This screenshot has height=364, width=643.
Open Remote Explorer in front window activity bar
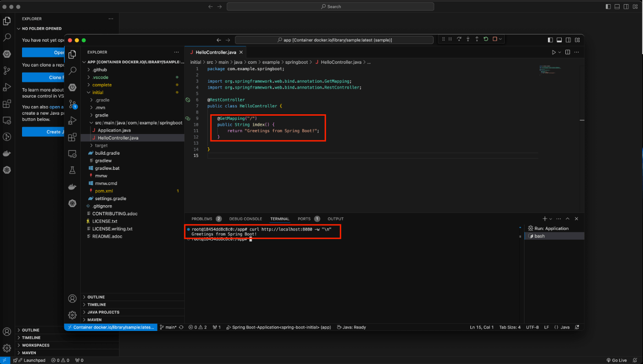pyautogui.click(x=72, y=154)
